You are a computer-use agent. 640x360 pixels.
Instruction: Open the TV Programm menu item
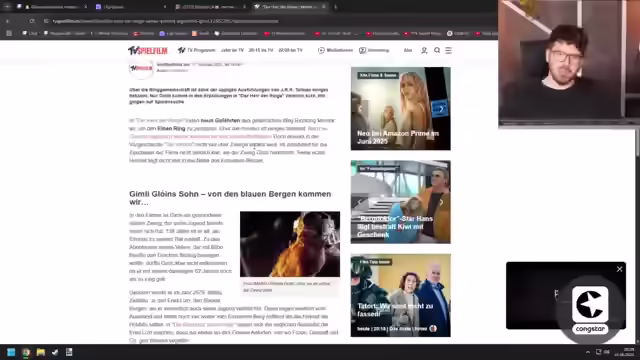(197, 50)
